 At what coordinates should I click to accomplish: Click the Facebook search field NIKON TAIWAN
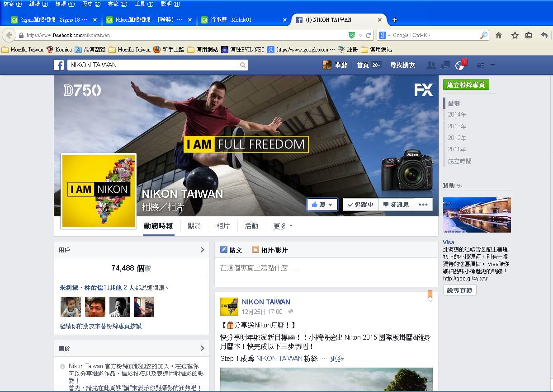click(153, 65)
